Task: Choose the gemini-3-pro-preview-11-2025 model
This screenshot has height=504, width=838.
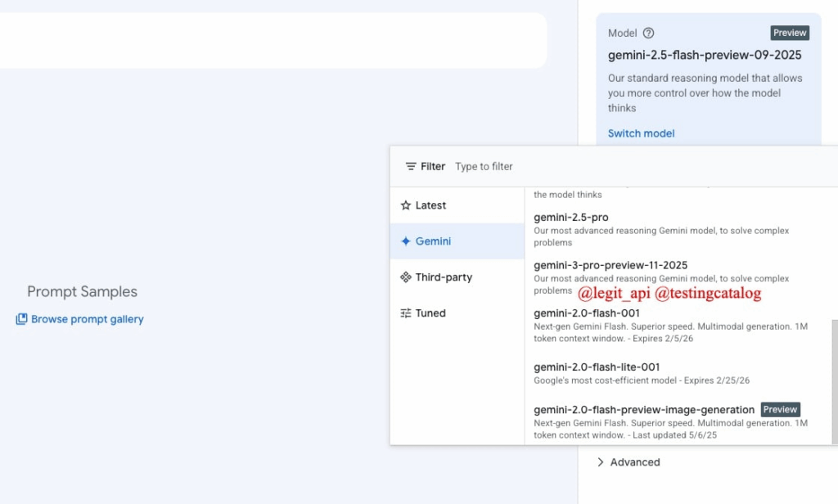Action: 610,265
